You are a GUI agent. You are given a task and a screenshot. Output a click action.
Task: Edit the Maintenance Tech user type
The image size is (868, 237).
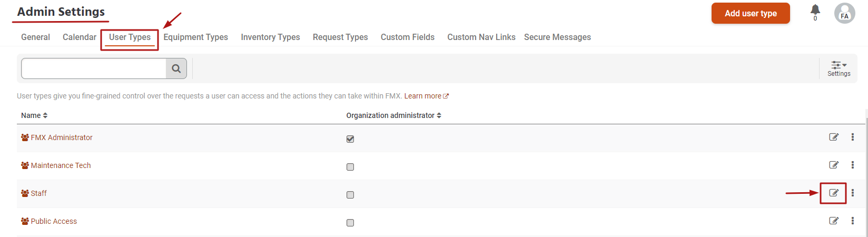tap(833, 165)
